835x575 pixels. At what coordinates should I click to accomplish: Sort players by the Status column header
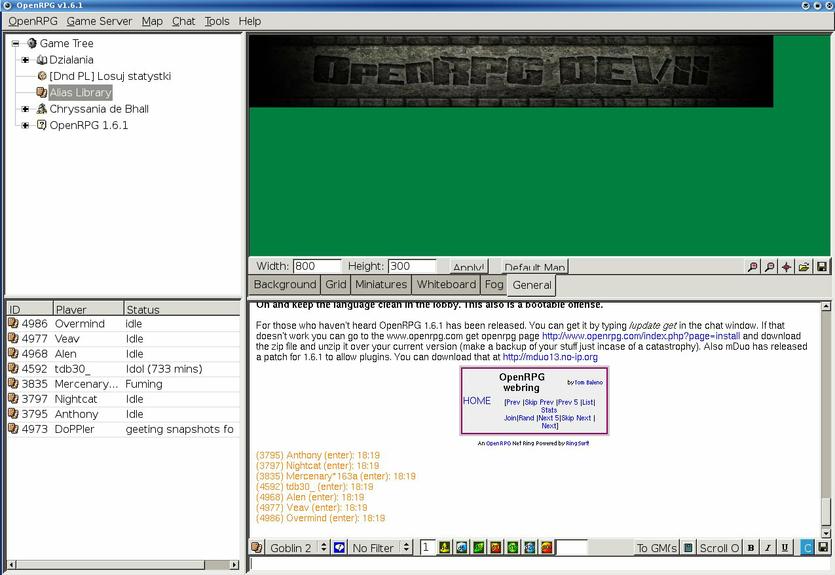click(182, 309)
